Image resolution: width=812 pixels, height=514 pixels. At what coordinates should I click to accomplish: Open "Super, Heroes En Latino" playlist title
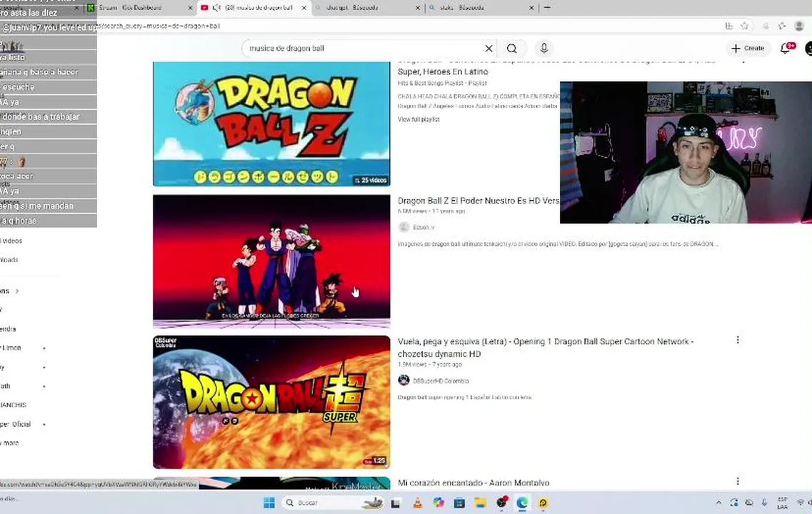tap(443, 72)
